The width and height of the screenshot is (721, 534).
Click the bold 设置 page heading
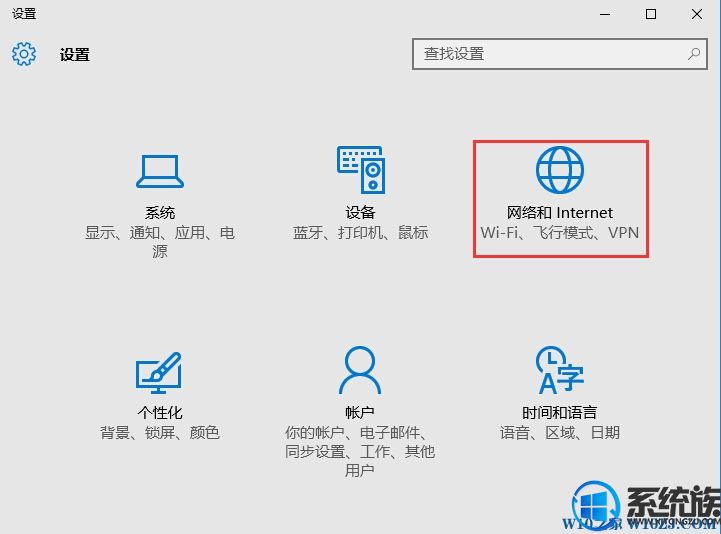[74, 55]
